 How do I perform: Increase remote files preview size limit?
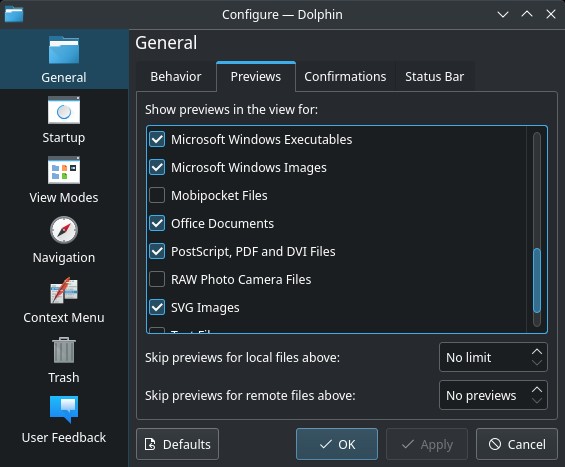pyautogui.click(x=537, y=389)
